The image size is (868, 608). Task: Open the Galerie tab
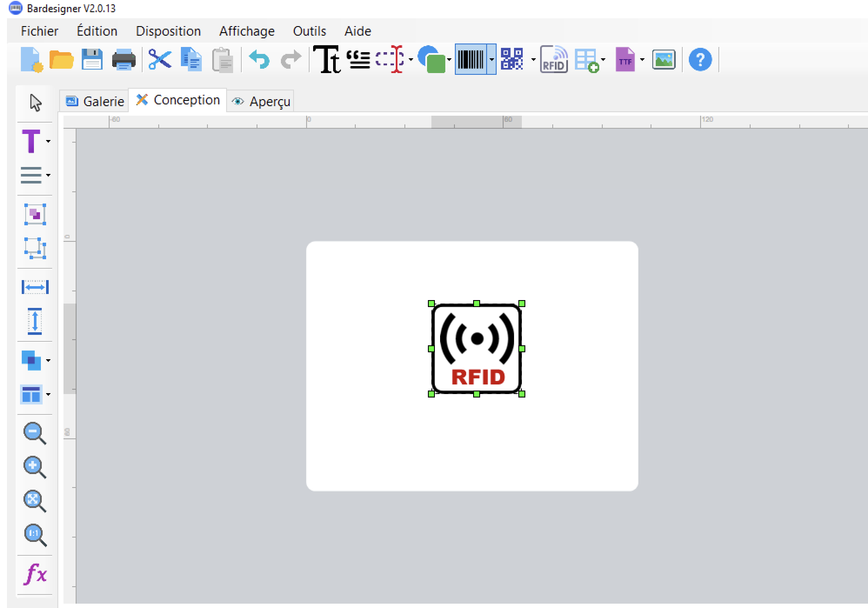coord(94,100)
